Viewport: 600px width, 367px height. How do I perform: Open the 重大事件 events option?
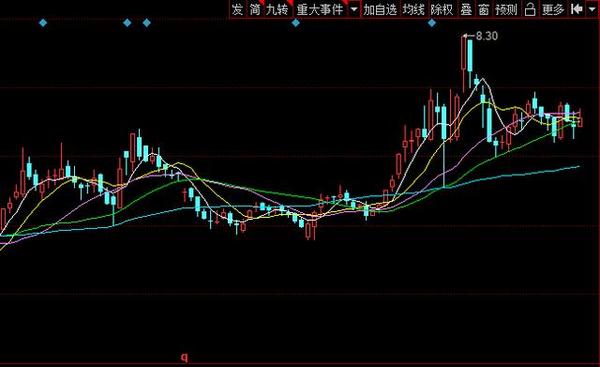tap(320, 9)
